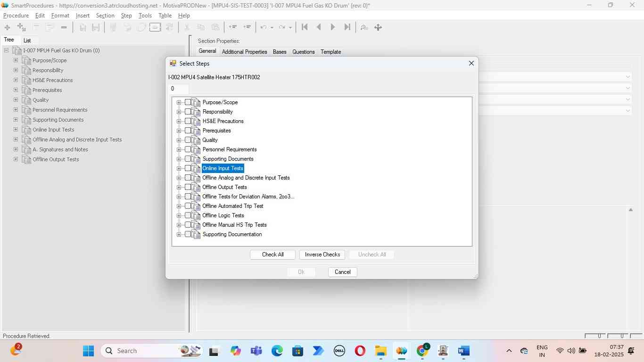644x362 pixels.
Task: Switch to the List tab
Action: (x=27, y=41)
